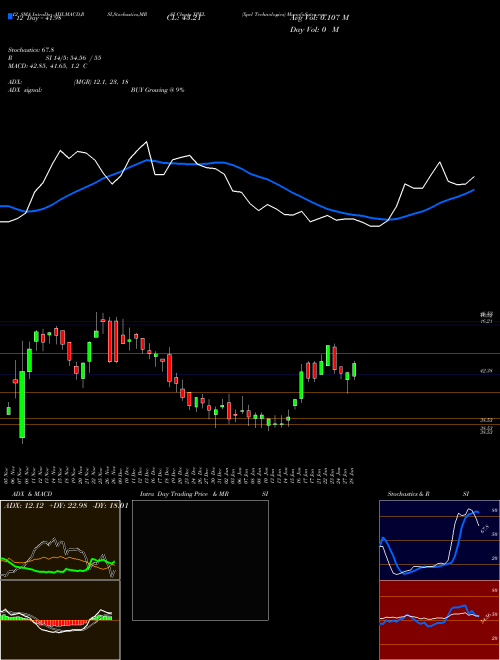Click the empty intraday trading price chart box
The height and width of the screenshot is (660, 500).
pos(200,560)
